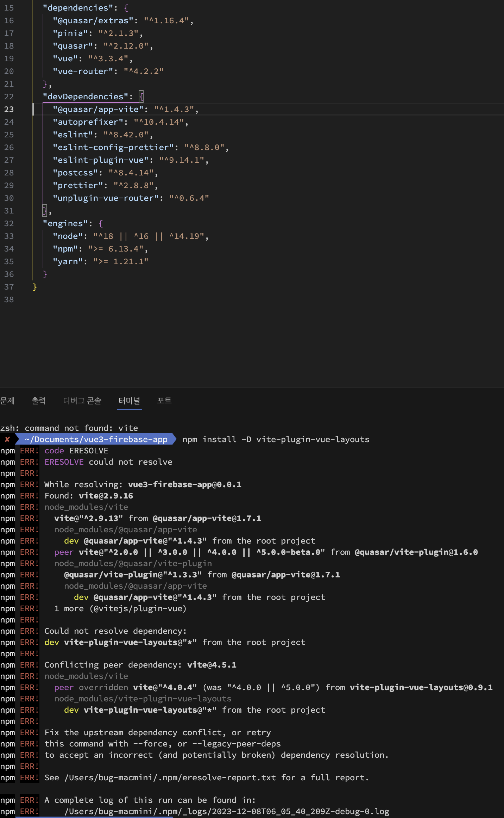Click the npm install -D vite-plugin-vue-layouts command
The height and width of the screenshot is (818, 504).
276,439
